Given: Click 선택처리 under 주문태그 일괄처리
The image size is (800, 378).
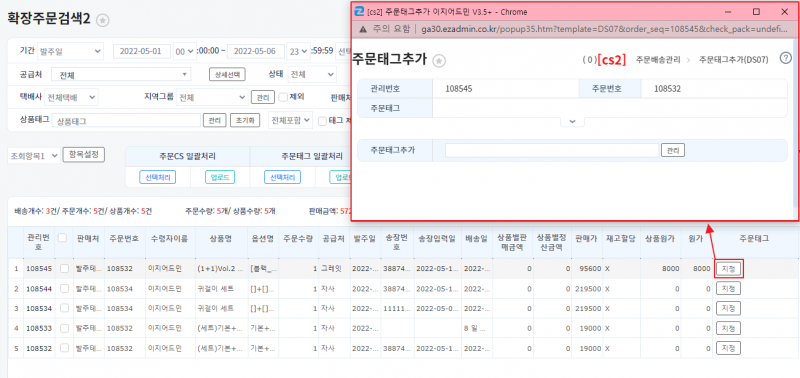Looking at the screenshot, I should tap(282, 177).
